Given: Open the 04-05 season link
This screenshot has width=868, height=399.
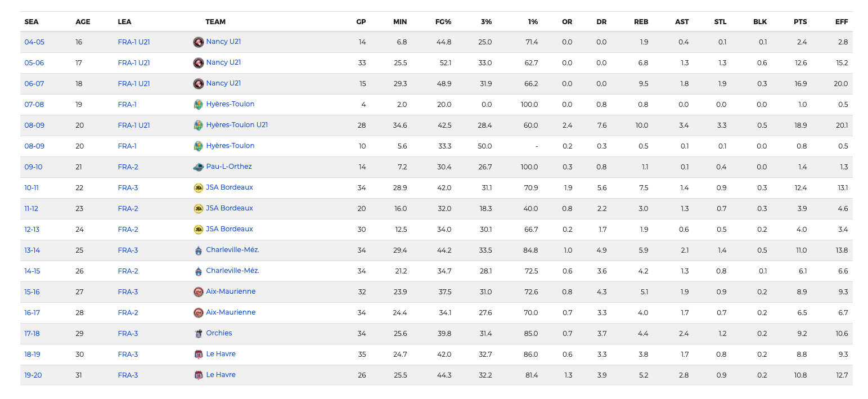Looking at the screenshot, I should (x=34, y=42).
